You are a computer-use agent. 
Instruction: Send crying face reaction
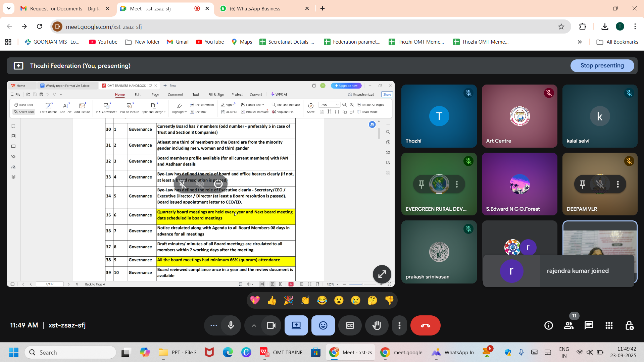tap(356, 300)
